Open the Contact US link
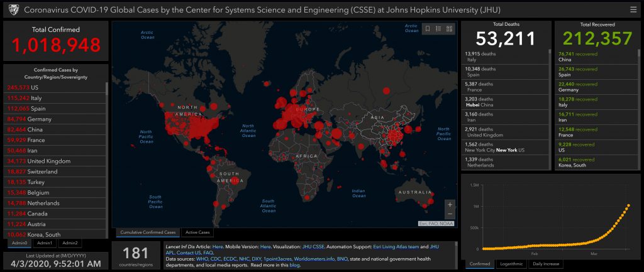The width and height of the screenshot is (644, 272). (x=189, y=253)
